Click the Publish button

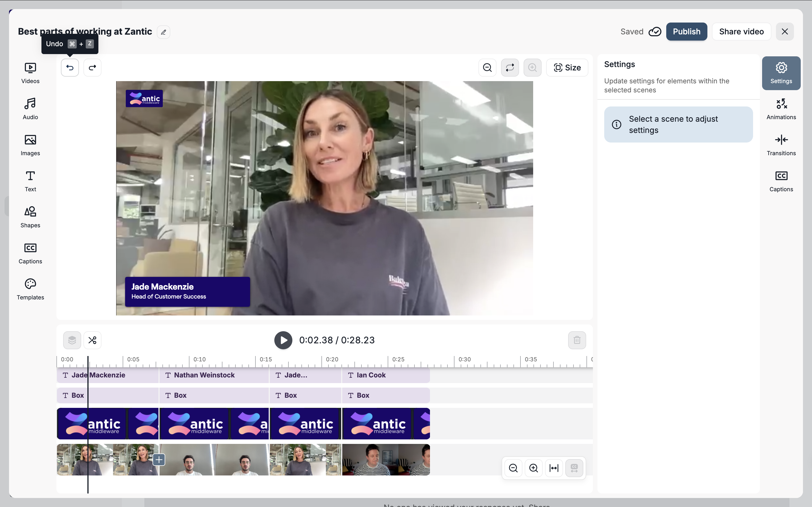click(686, 32)
